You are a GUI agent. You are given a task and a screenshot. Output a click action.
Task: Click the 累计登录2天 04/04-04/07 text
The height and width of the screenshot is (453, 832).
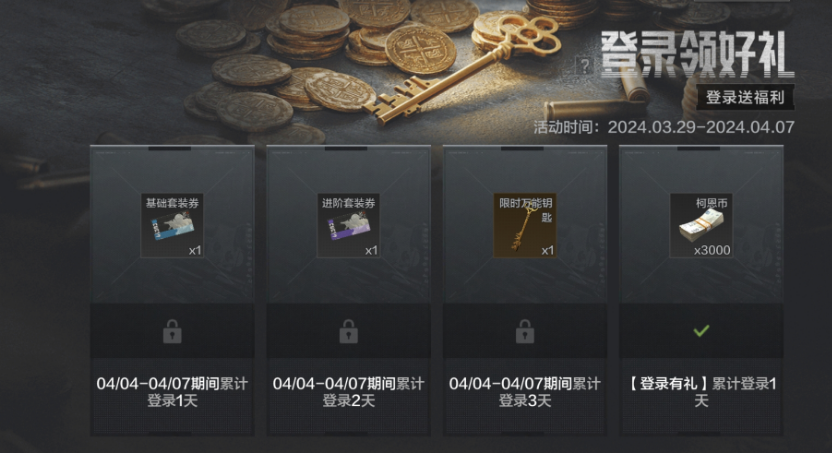click(x=348, y=392)
